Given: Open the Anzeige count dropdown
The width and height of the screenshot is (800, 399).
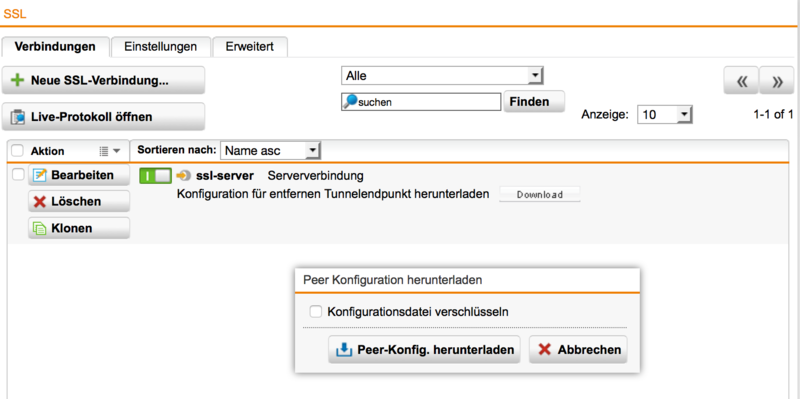Looking at the screenshot, I should point(664,115).
